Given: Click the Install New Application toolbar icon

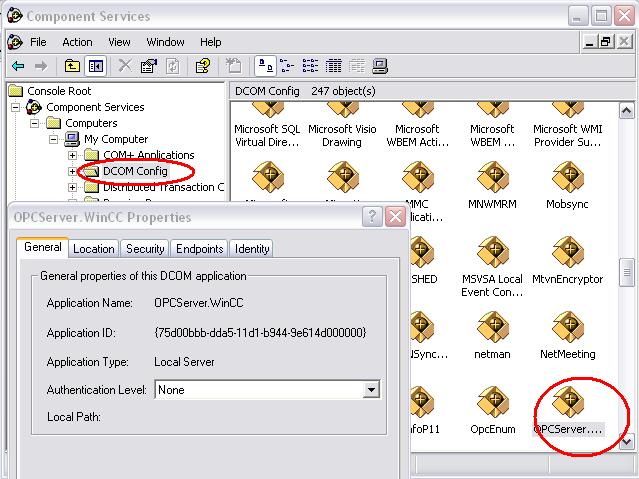Looking at the screenshot, I should click(234, 66).
